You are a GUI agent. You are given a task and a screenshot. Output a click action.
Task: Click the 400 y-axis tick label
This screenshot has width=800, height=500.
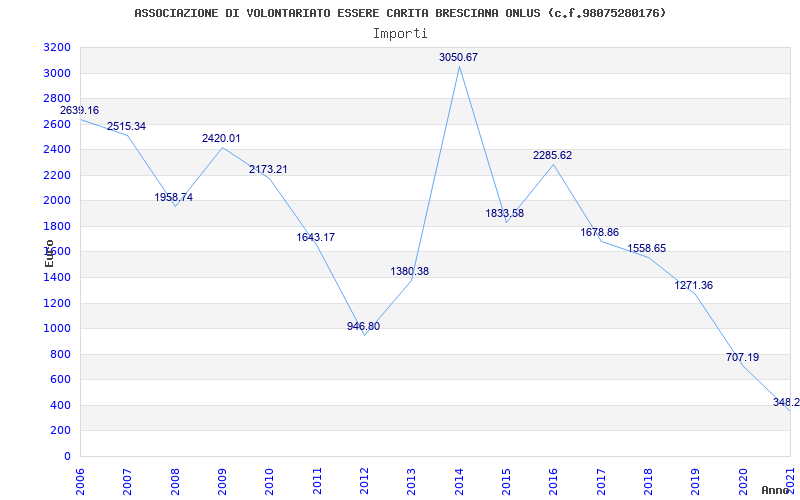pos(60,406)
